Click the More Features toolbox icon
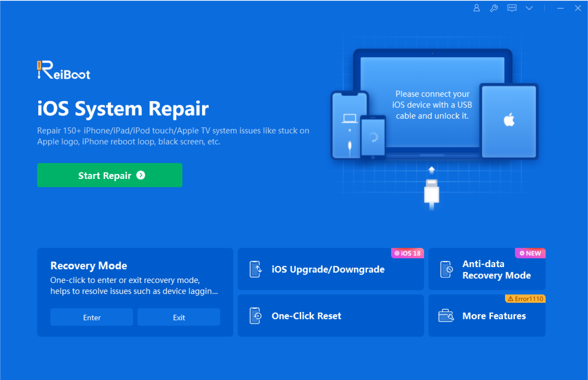588x380 pixels. [446, 315]
